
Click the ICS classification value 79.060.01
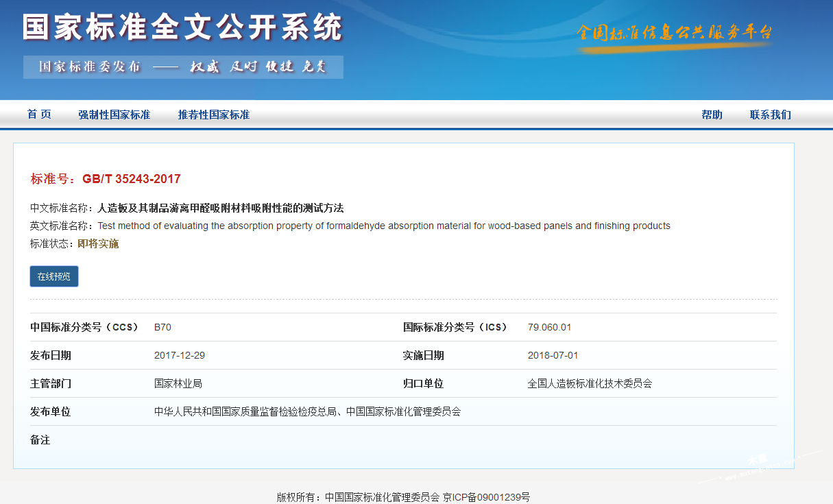(549, 327)
